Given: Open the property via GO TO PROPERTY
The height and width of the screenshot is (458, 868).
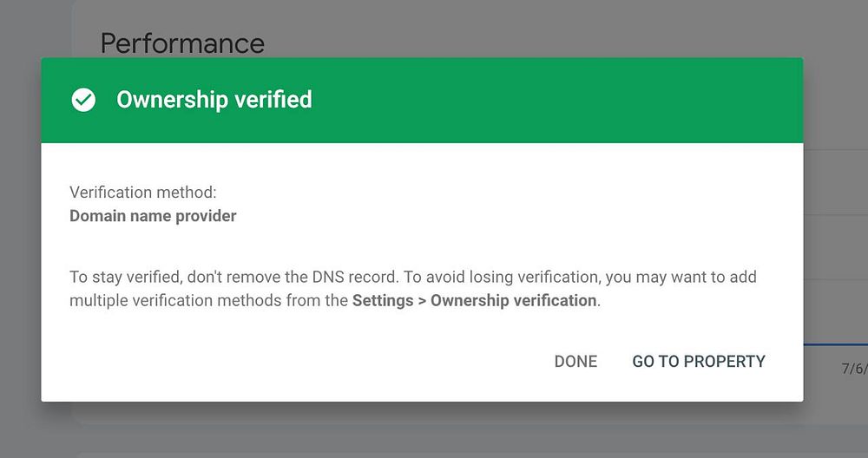Looking at the screenshot, I should point(699,362).
